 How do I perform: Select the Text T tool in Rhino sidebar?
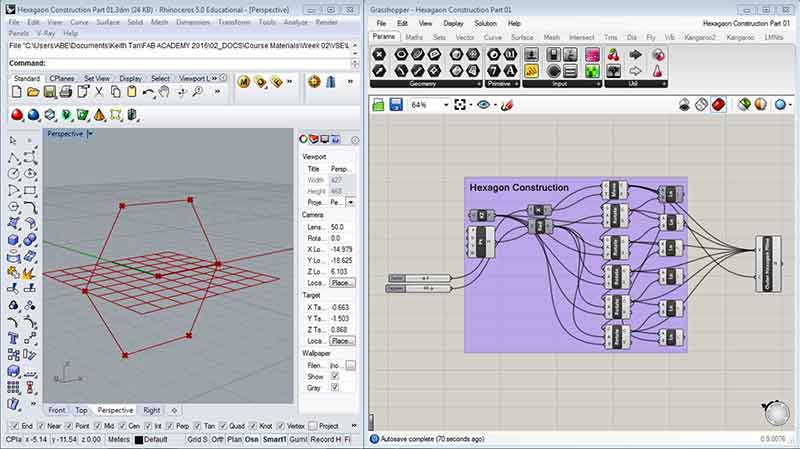tap(13, 338)
